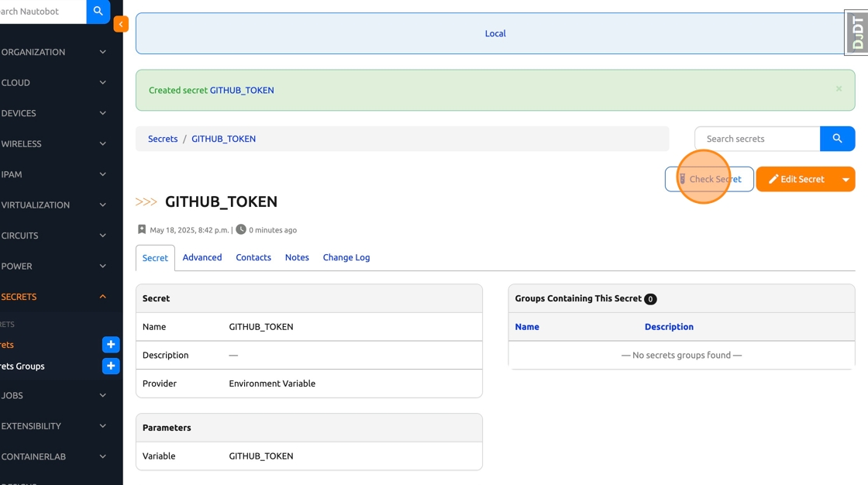Click GITHUB_TOKEN link in success message
Image resolution: width=868 pixels, height=485 pixels.
point(242,90)
